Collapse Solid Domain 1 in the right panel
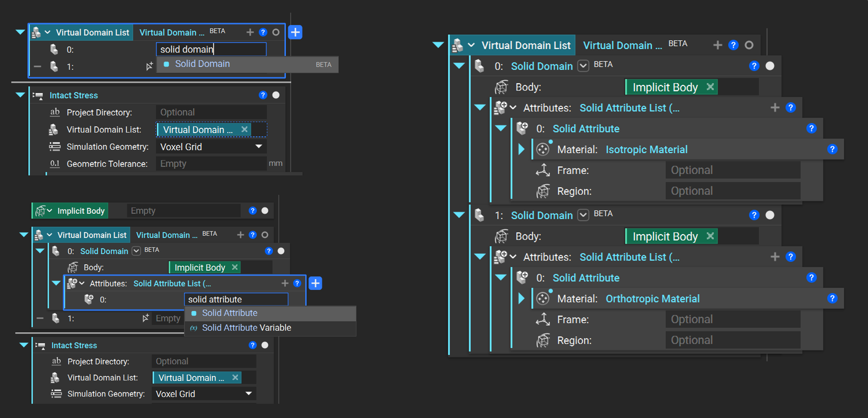Image resolution: width=868 pixels, height=418 pixels. point(459,215)
